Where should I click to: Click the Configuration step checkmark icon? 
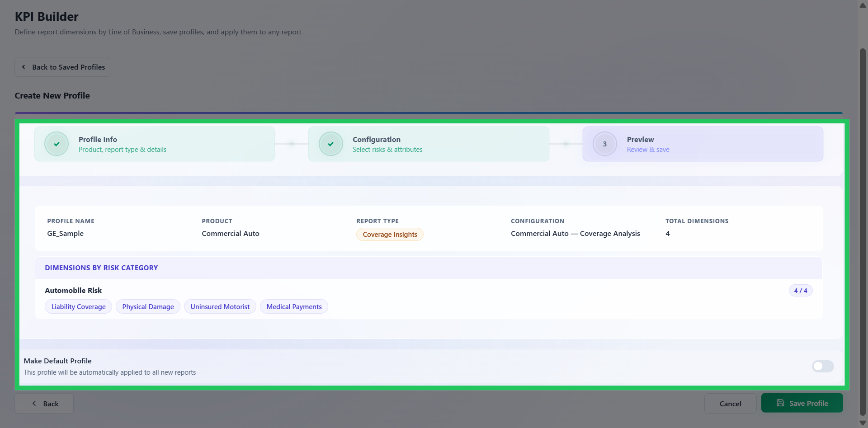click(331, 144)
